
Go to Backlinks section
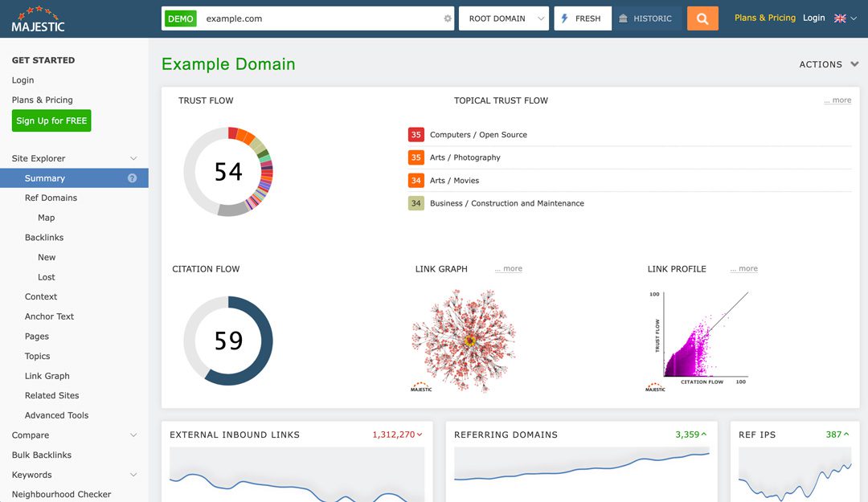(x=44, y=238)
